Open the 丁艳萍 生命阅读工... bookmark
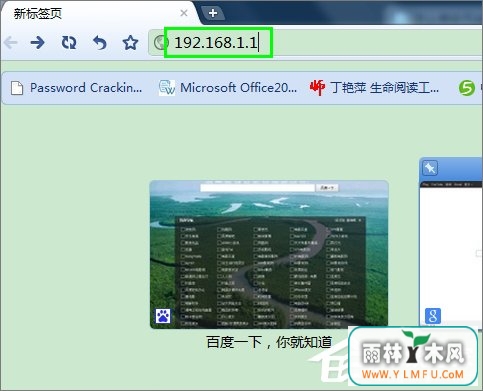483x391 pixels. [374, 88]
